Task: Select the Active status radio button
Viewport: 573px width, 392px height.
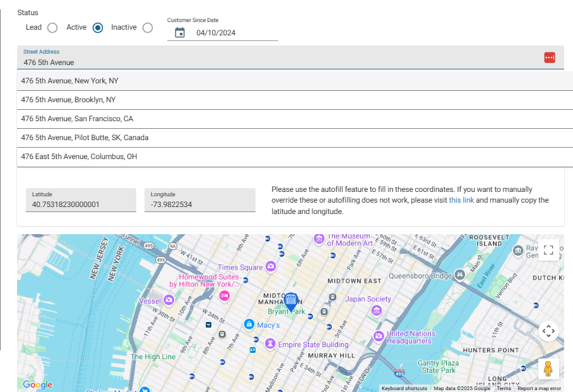Action: 98,28
